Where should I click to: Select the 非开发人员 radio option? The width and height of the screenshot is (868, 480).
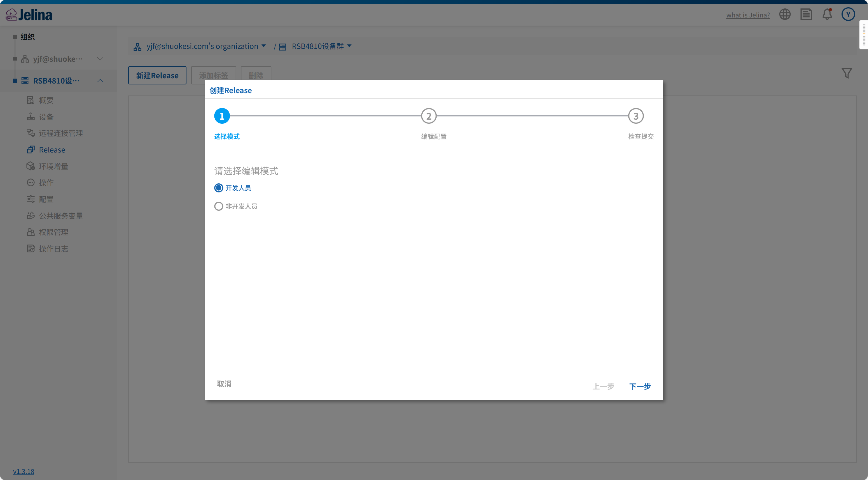(219, 206)
